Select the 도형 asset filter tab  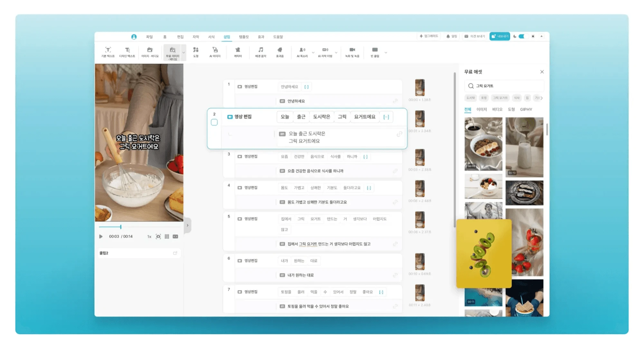click(511, 110)
